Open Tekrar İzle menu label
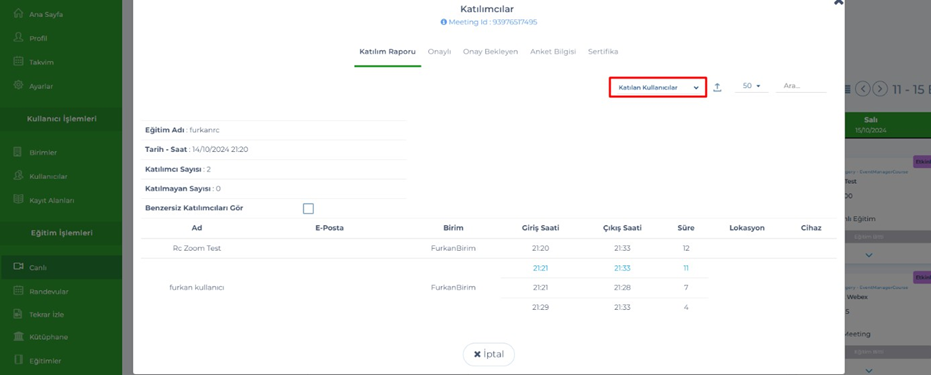931x375 pixels. coord(46,314)
